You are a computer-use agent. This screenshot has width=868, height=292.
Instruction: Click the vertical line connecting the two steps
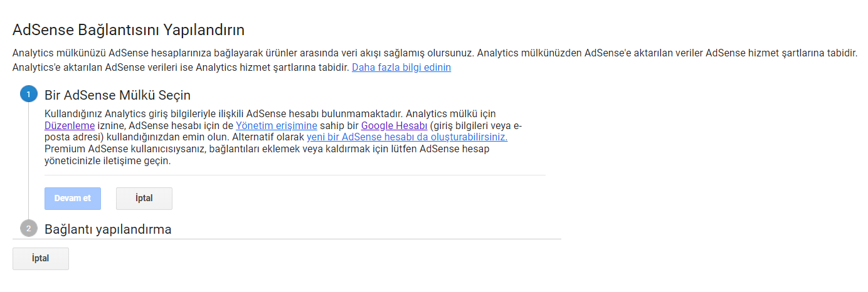click(x=29, y=162)
